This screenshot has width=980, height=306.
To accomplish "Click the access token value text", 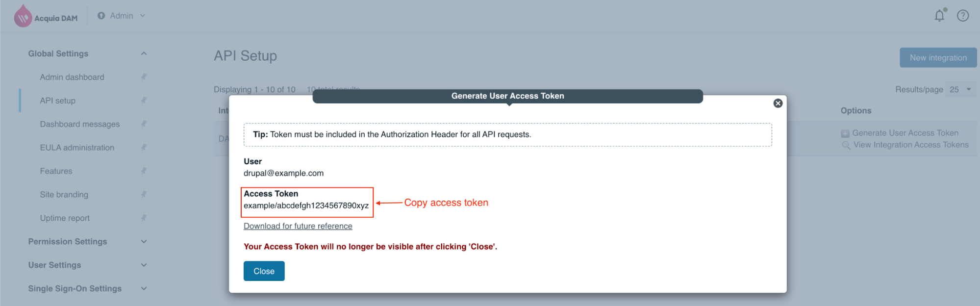I will coord(306,205).
